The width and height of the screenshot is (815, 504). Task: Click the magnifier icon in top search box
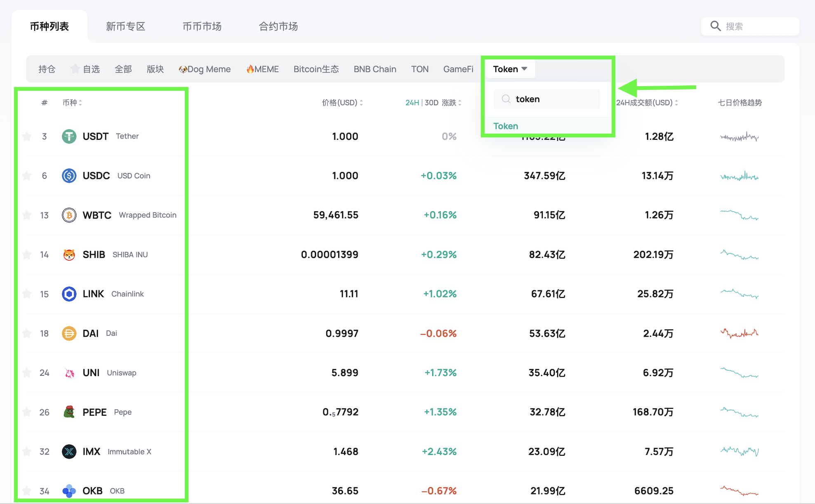tap(716, 26)
